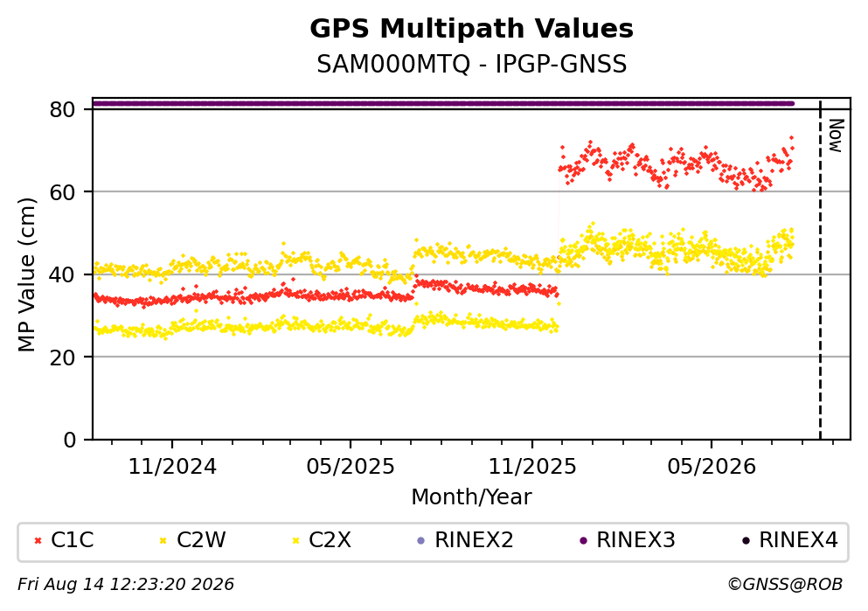The width and height of the screenshot is (868, 611).
Task: Click the x-axis label '11/2024'
Action: tap(172, 467)
